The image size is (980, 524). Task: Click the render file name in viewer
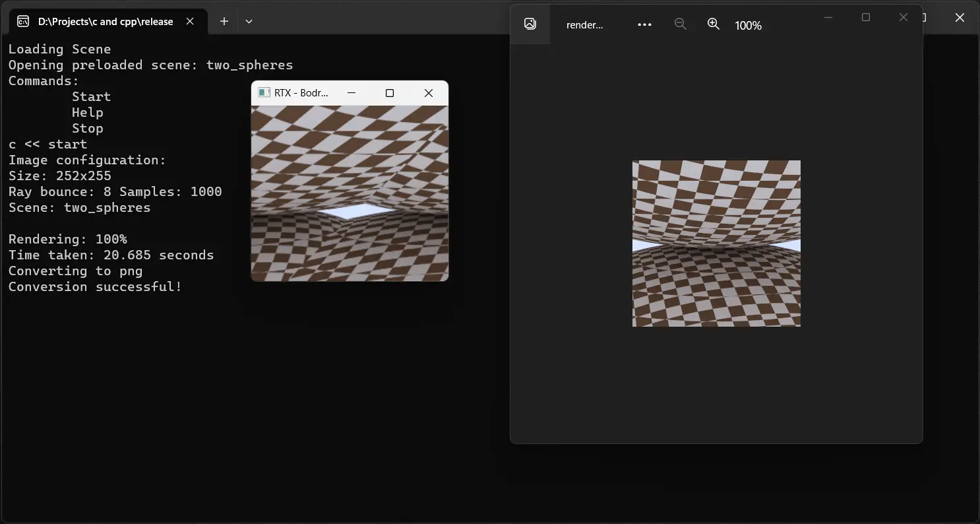(585, 25)
